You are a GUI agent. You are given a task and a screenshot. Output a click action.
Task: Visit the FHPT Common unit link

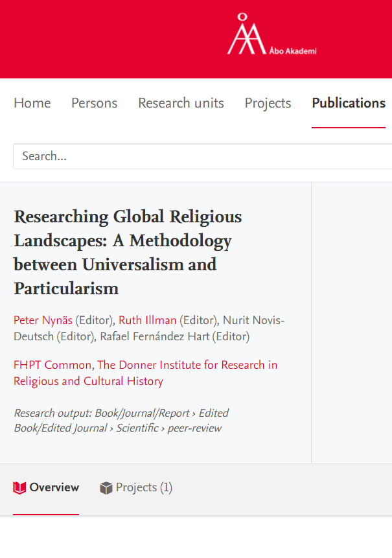pos(52,365)
